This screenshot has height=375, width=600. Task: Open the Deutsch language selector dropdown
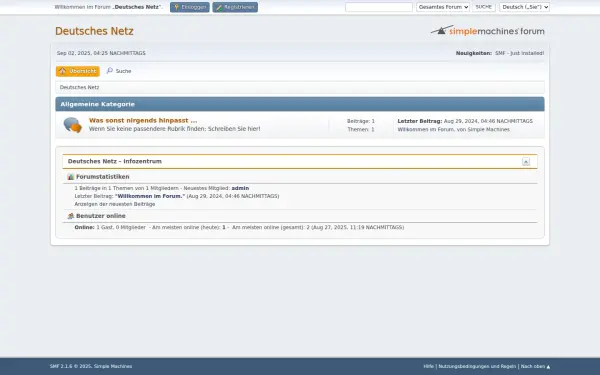click(x=524, y=7)
